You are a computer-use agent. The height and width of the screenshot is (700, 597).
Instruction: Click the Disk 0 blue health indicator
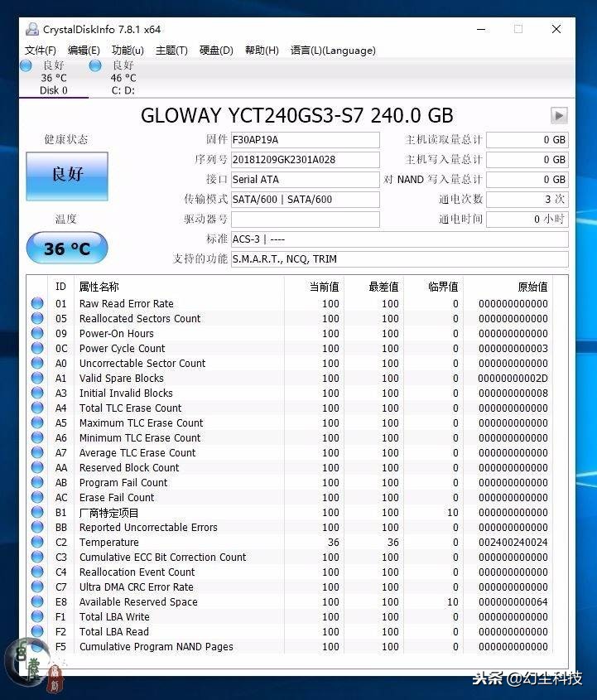coord(26,65)
